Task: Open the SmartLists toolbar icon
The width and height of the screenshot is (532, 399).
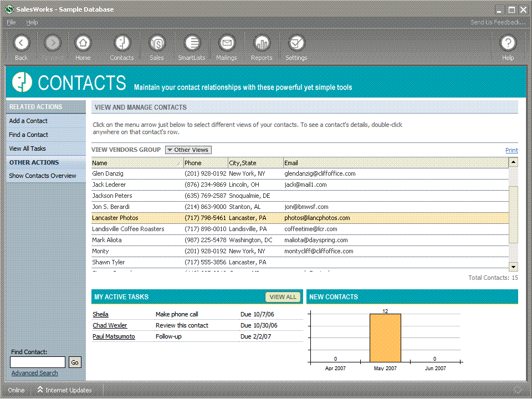Action: tap(192, 43)
